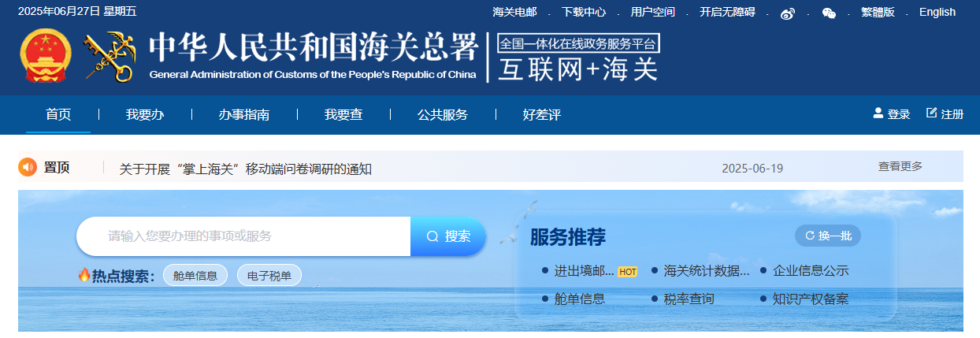Open the WeChat icon link

tap(829, 13)
